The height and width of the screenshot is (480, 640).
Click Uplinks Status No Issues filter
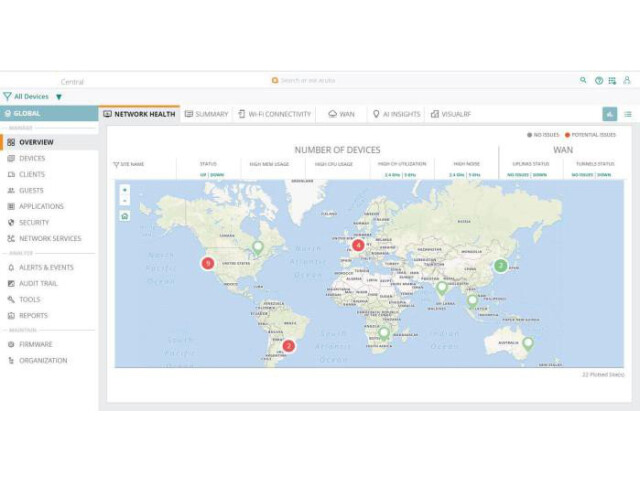518,175
